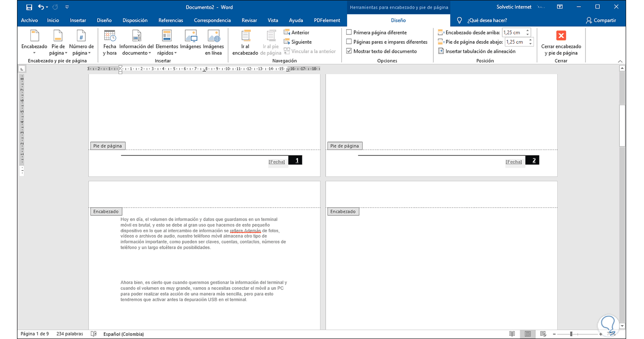Click the proofing icon in status bar
Image resolution: width=644 pixels, height=339 pixels.
93,334
